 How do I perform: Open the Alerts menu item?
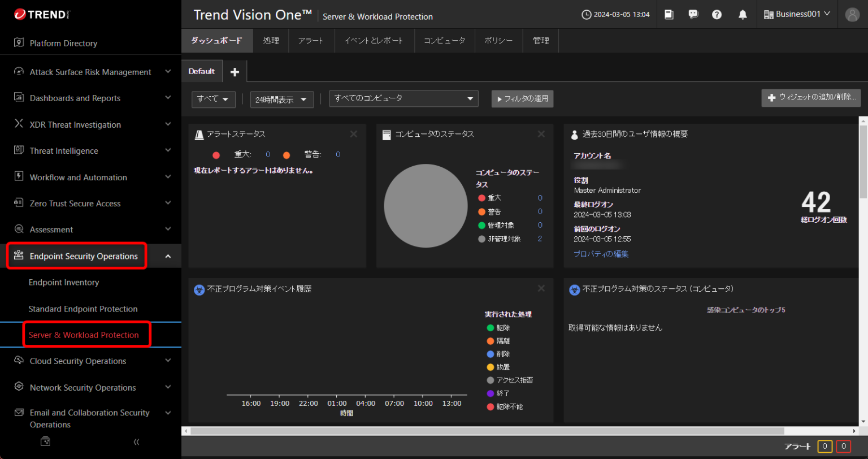click(x=311, y=40)
